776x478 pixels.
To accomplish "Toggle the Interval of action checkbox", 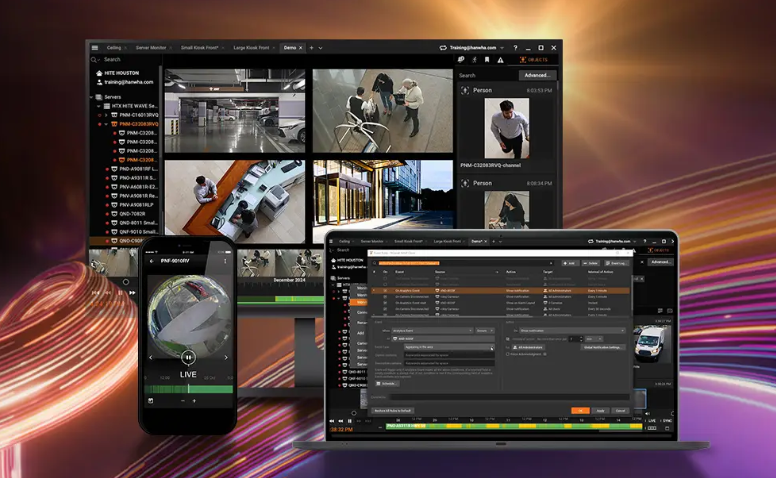I will pyautogui.click(x=508, y=339).
